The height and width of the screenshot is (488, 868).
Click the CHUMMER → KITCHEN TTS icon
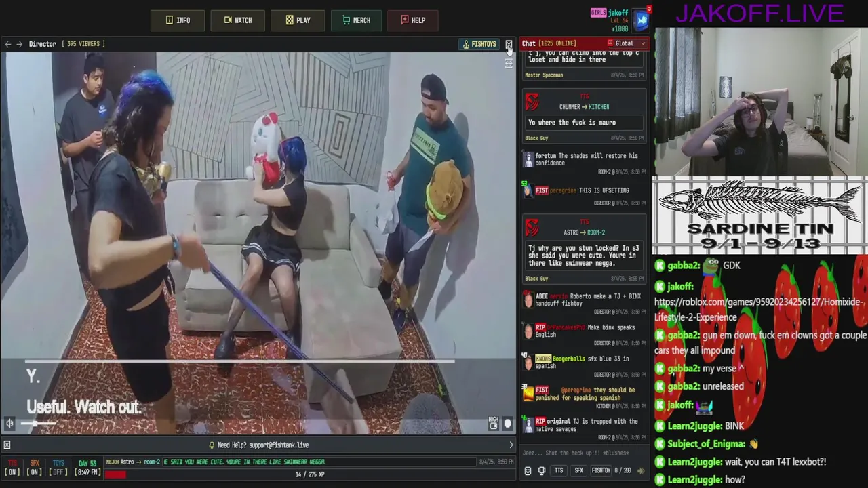pos(533,102)
